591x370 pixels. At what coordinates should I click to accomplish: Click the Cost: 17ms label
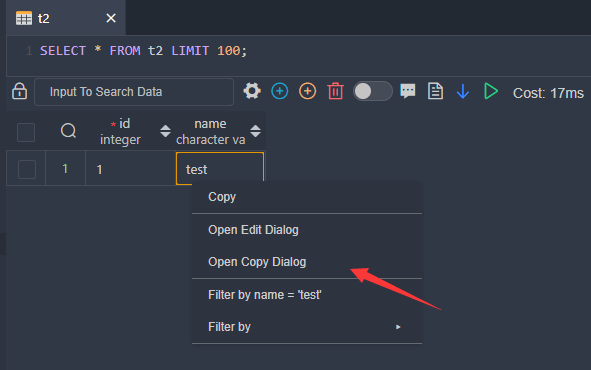click(548, 93)
